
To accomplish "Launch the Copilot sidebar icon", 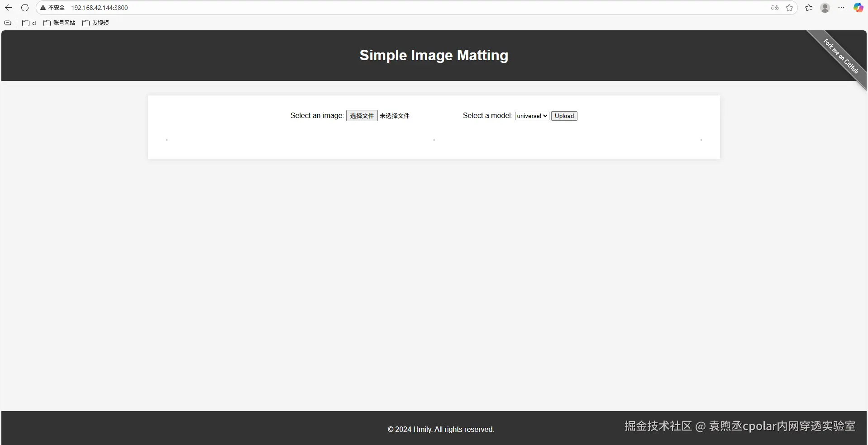I will pos(858,8).
